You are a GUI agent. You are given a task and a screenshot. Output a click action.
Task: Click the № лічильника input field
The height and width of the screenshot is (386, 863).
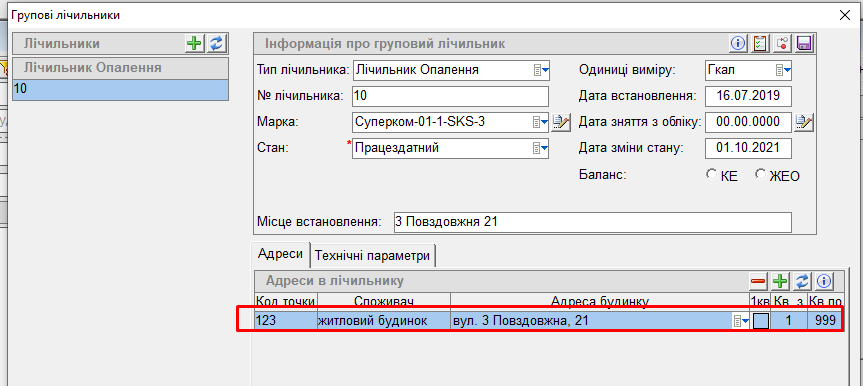[450, 96]
